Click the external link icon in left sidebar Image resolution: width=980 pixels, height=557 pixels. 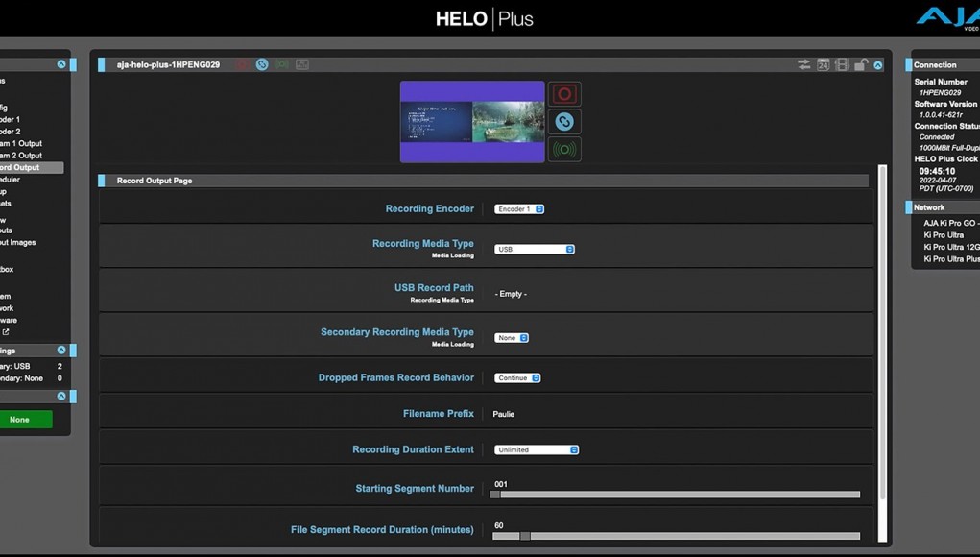coord(6,332)
